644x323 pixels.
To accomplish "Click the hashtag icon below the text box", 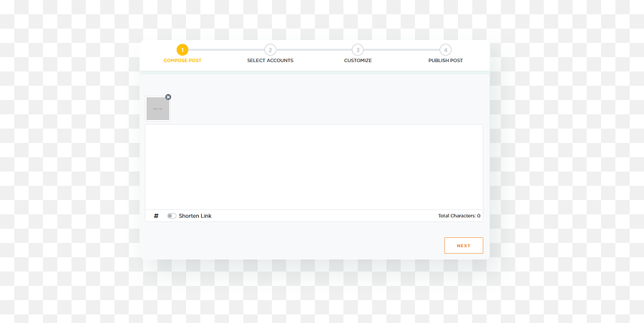I will 156,216.
